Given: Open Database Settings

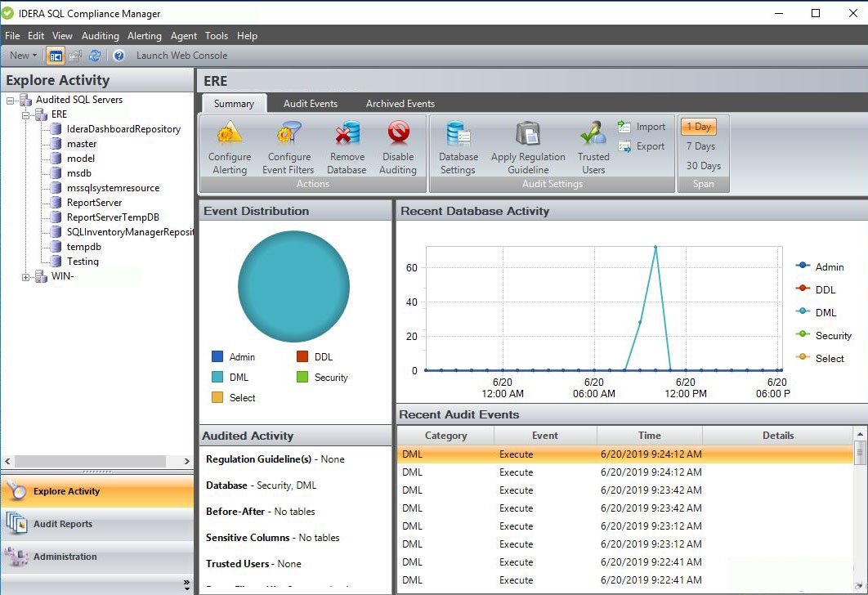Looking at the screenshot, I should pos(459,148).
